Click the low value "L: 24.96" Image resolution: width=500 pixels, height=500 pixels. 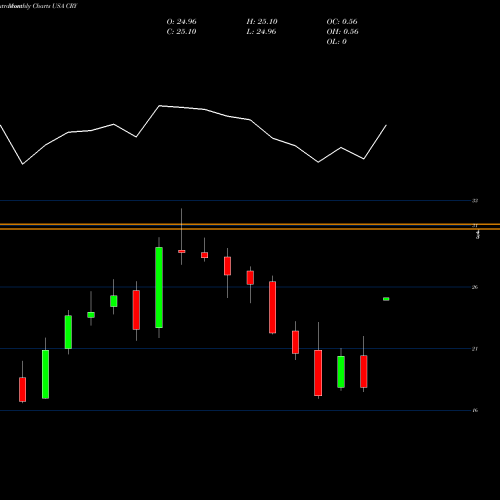[x=261, y=32]
